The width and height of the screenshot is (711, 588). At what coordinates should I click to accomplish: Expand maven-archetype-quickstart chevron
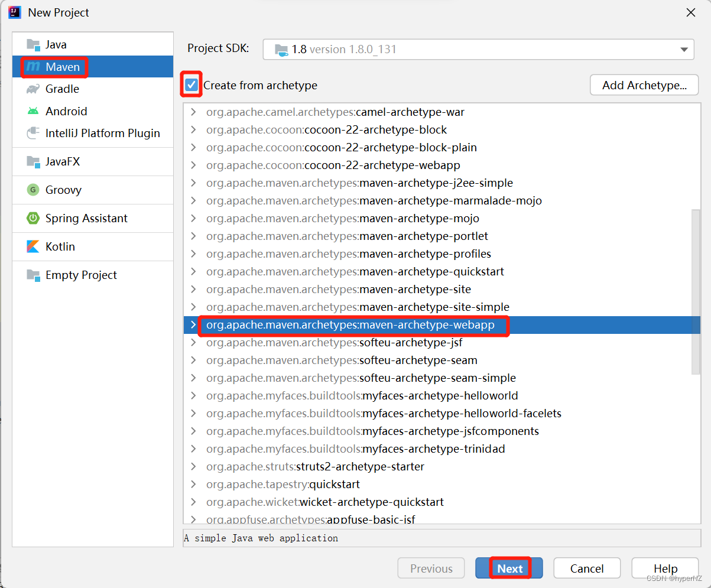[193, 271]
